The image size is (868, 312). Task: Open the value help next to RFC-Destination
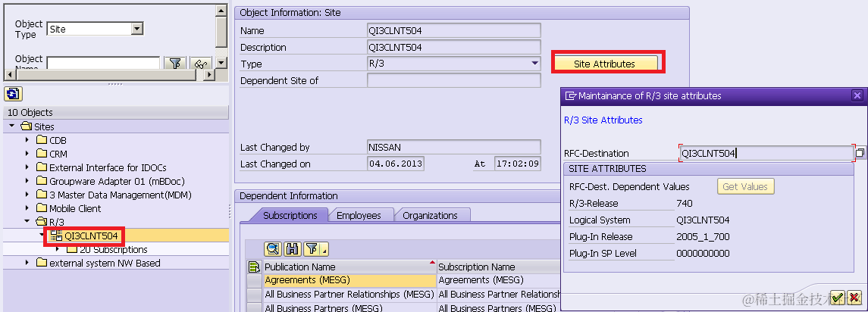pyautogui.click(x=860, y=152)
